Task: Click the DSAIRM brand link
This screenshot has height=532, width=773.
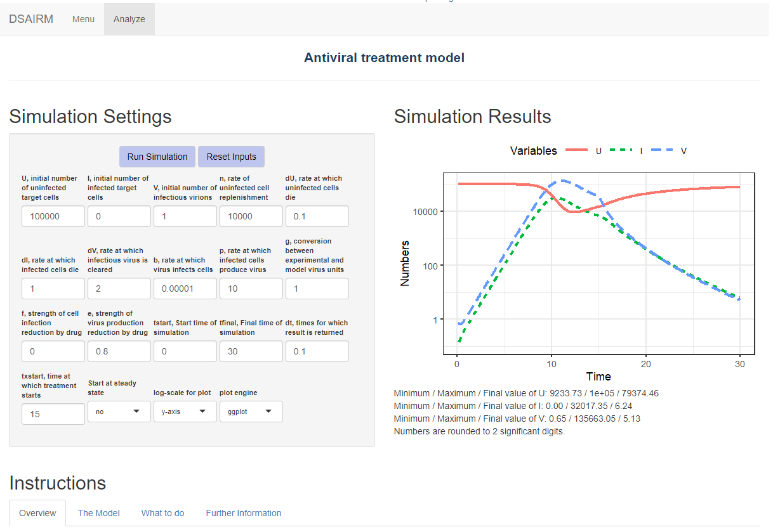Action: (31, 19)
